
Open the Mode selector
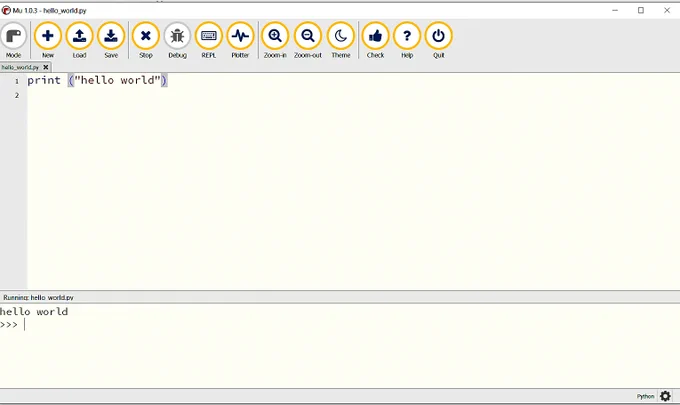tap(13, 40)
